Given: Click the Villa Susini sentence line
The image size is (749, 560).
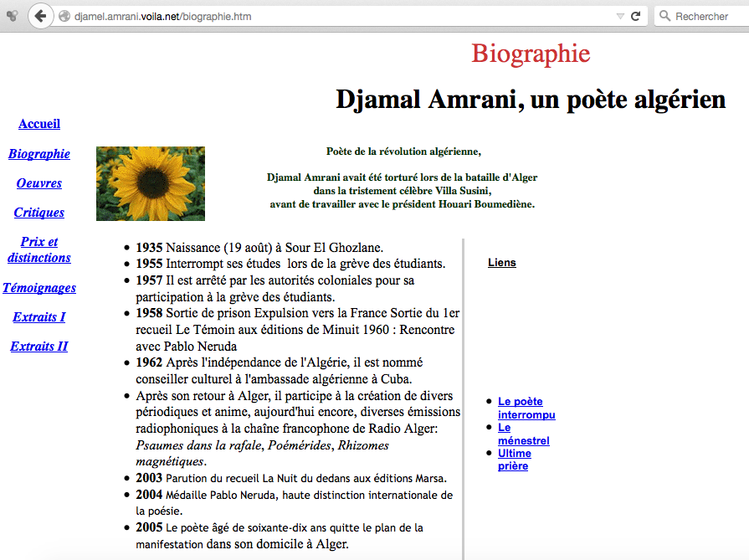Looking at the screenshot, I should (x=403, y=191).
